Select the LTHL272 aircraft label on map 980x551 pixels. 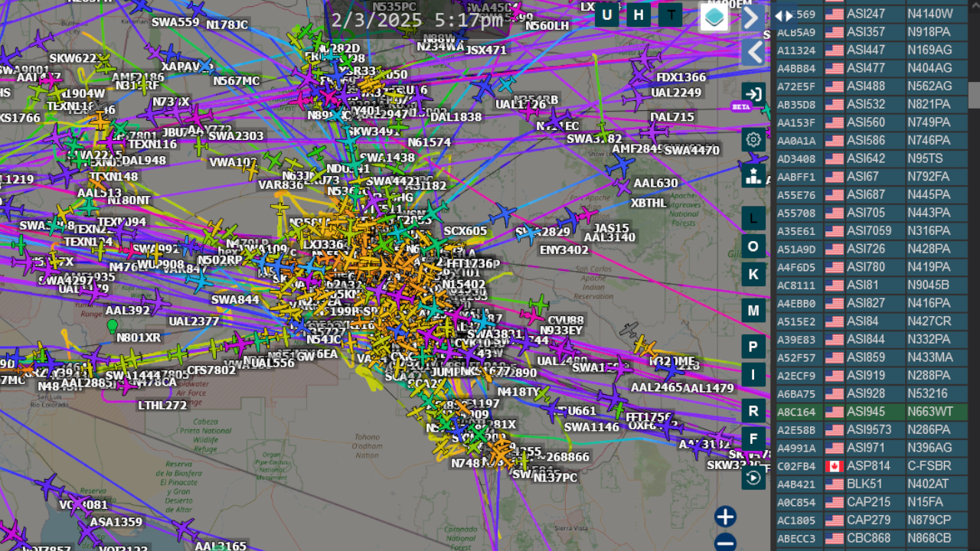click(x=162, y=406)
